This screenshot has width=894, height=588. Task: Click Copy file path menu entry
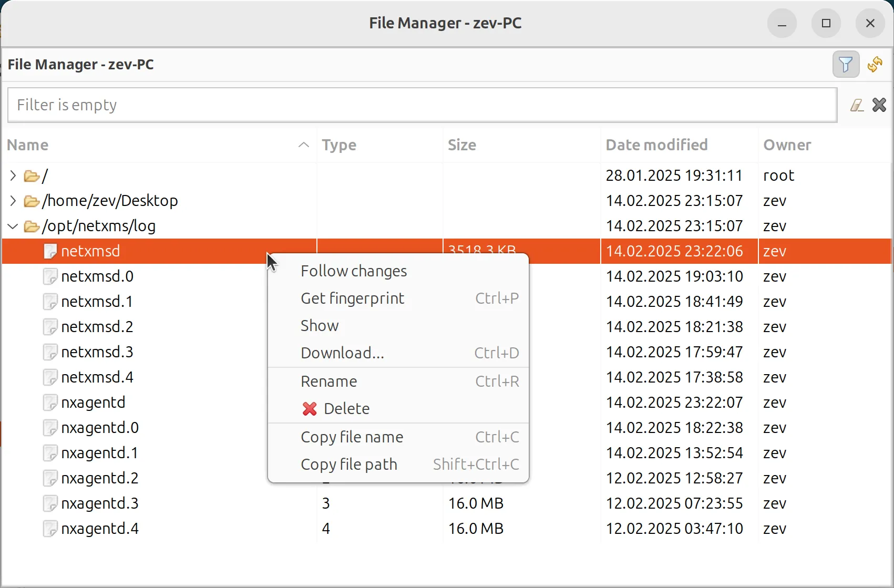click(x=348, y=464)
